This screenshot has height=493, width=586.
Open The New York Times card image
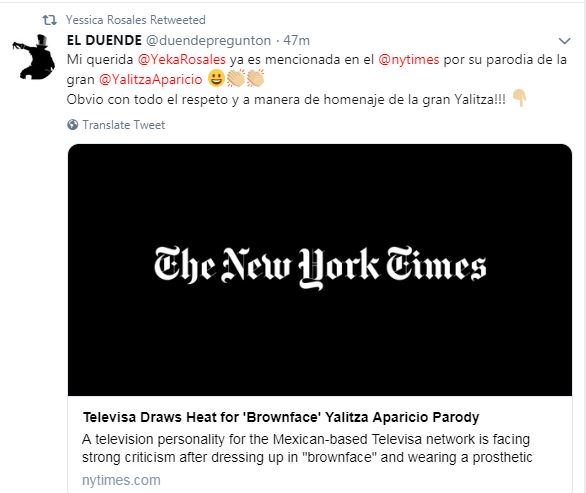pyautogui.click(x=320, y=269)
